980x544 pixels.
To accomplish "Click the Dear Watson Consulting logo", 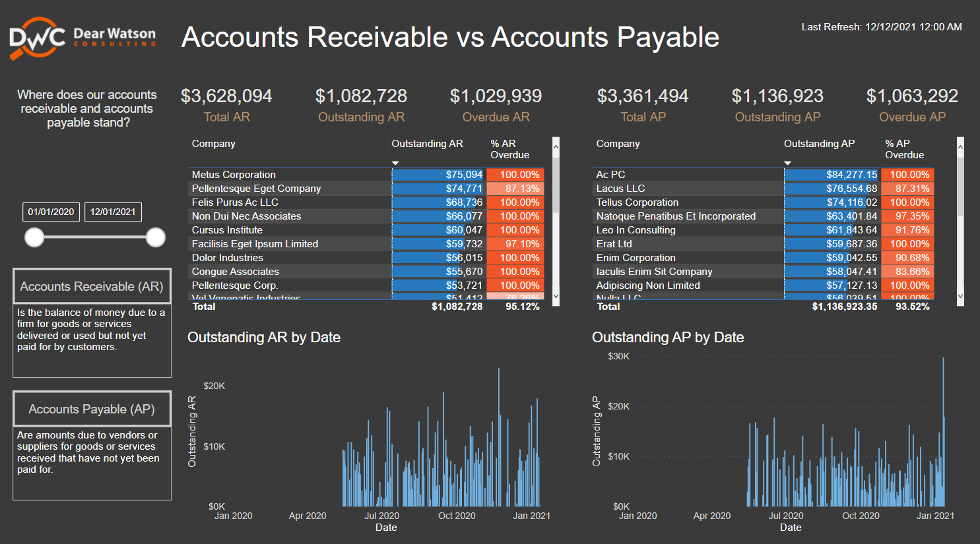I will click(79, 36).
